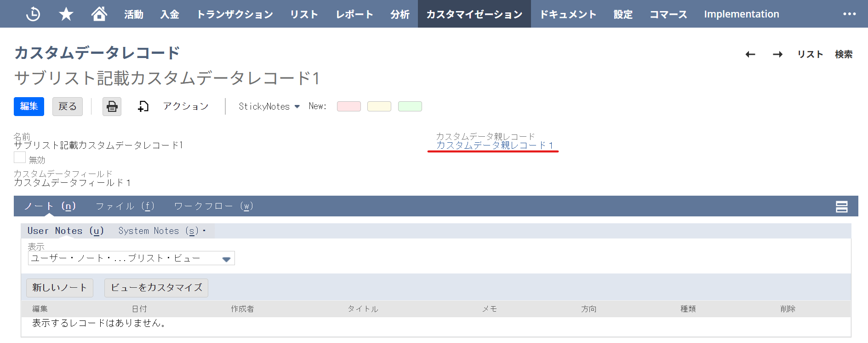
Task: Click the new document attach icon
Action: (x=143, y=107)
